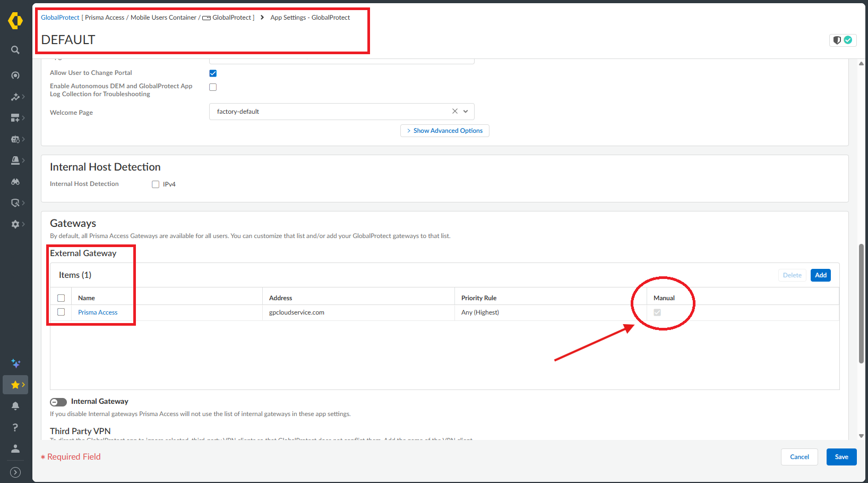Click the Cancel button
The height and width of the screenshot is (483, 868).
tap(800, 457)
